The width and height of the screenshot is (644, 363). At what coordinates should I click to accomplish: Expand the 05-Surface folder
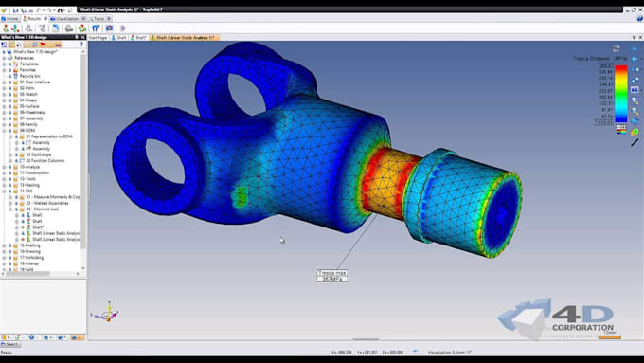(x=5, y=106)
